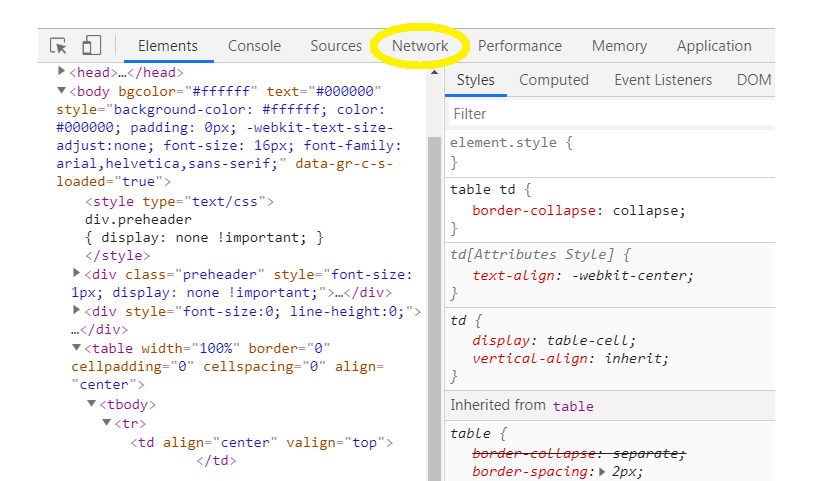The image size is (833, 481).
Task: Open the Sources panel tab
Action: (x=336, y=46)
